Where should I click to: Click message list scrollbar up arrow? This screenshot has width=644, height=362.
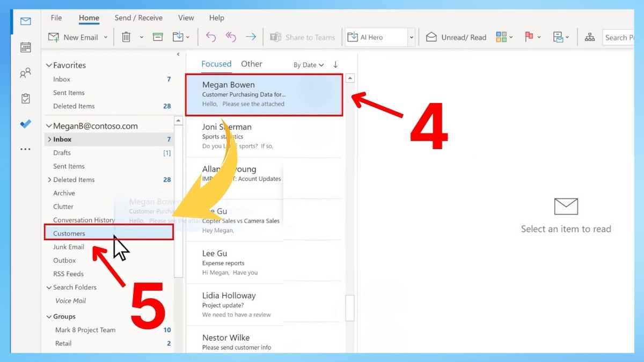click(x=350, y=78)
